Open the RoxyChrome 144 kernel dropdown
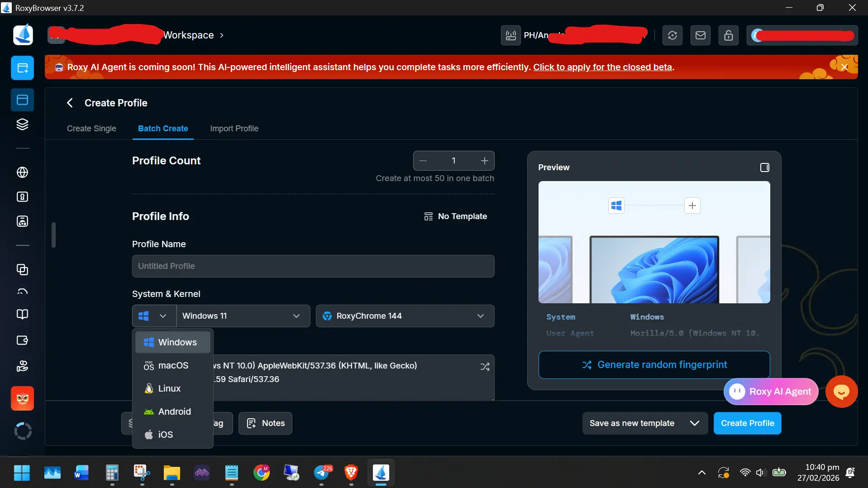 (x=405, y=316)
